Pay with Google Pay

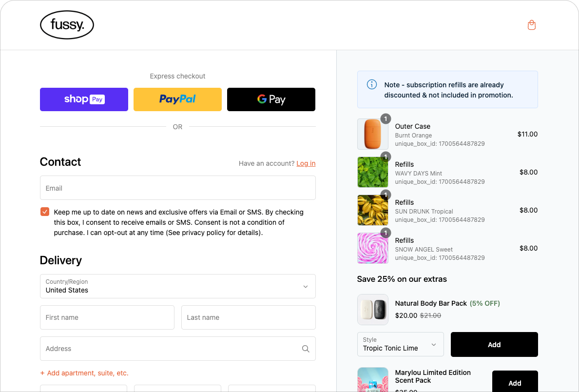pos(271,99)
